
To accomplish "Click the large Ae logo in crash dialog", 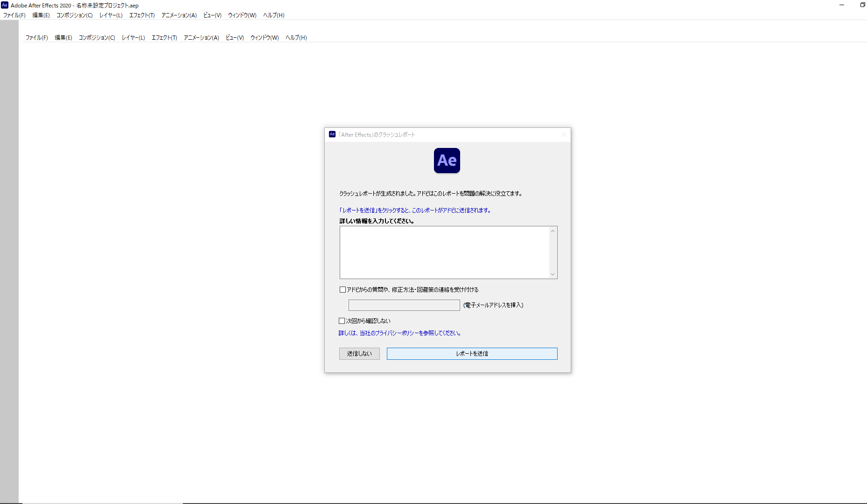I will [447, 161].
